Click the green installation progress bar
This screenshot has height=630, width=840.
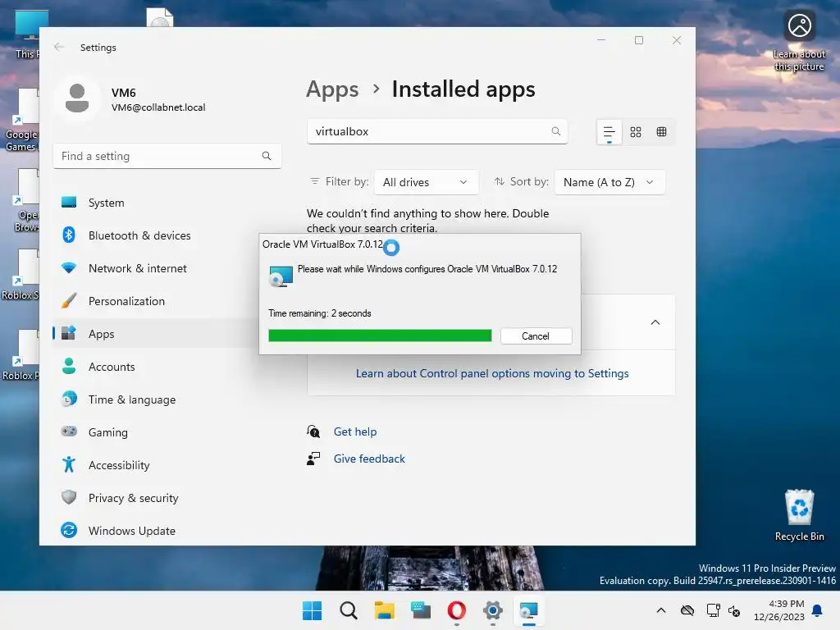coord(380,336)
